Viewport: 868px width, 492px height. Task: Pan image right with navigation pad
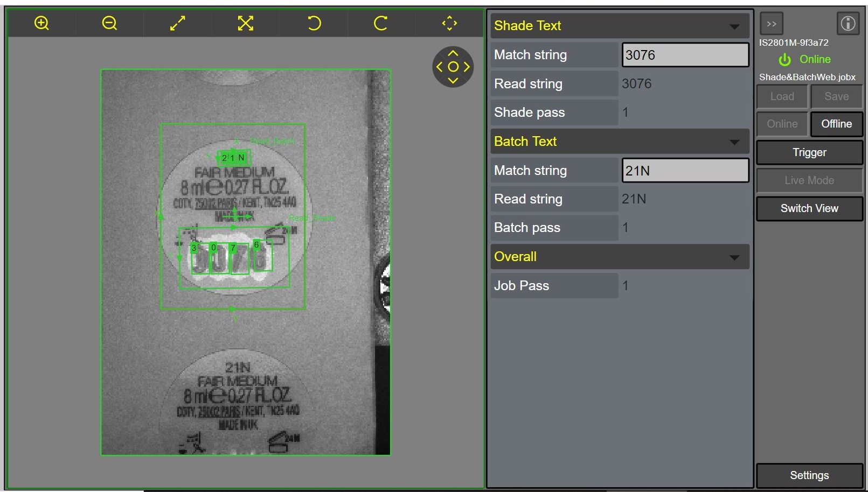467,67
